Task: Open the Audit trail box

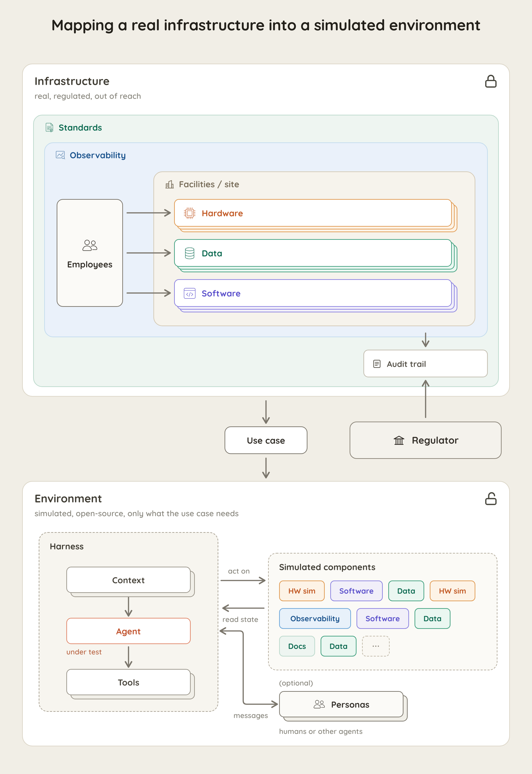Action: tap(425, 364)
